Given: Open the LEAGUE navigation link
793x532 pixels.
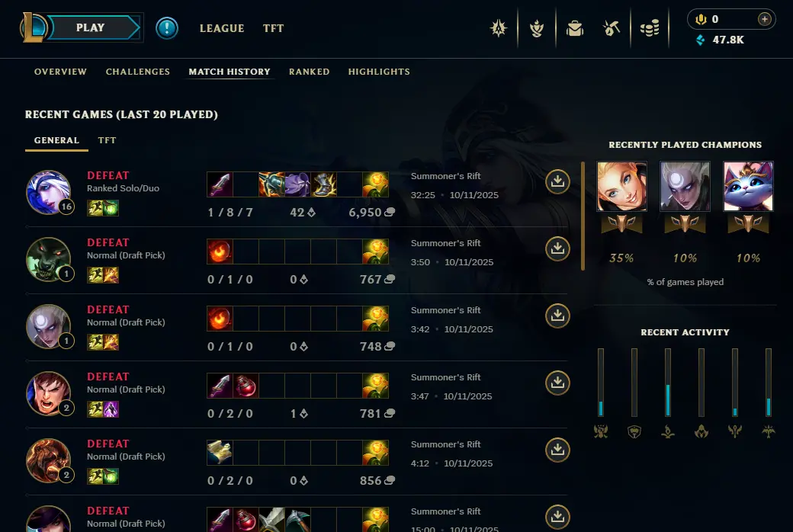Looking at the screenshot, I should tap(222, 28).
